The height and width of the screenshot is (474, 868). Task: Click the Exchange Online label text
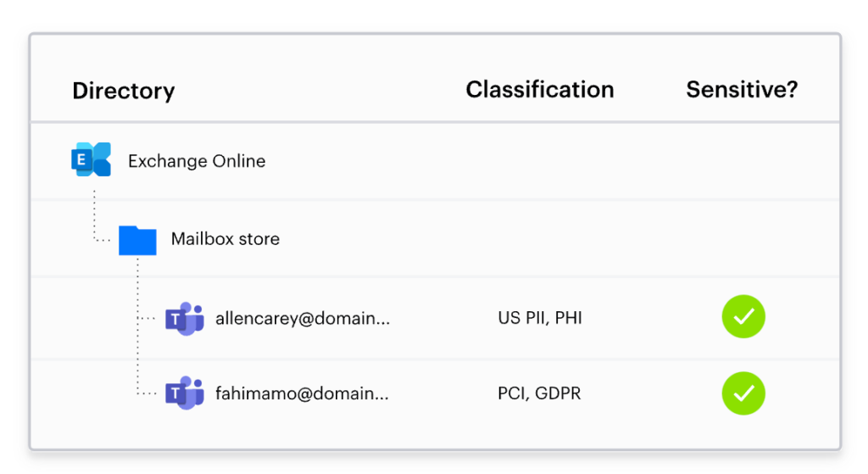(x=197, y=161)
